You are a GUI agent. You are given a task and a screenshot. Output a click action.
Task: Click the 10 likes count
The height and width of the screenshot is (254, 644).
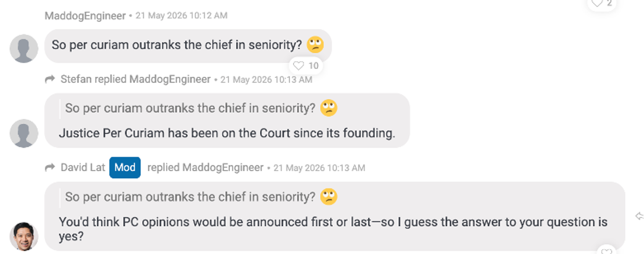(313, 66)
